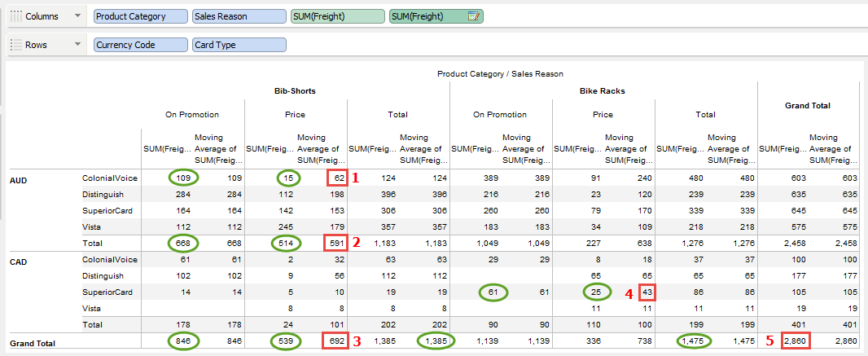
Task: Click the Rows shelf list icon
Action: pyautogui.click(x=15, y=45)
